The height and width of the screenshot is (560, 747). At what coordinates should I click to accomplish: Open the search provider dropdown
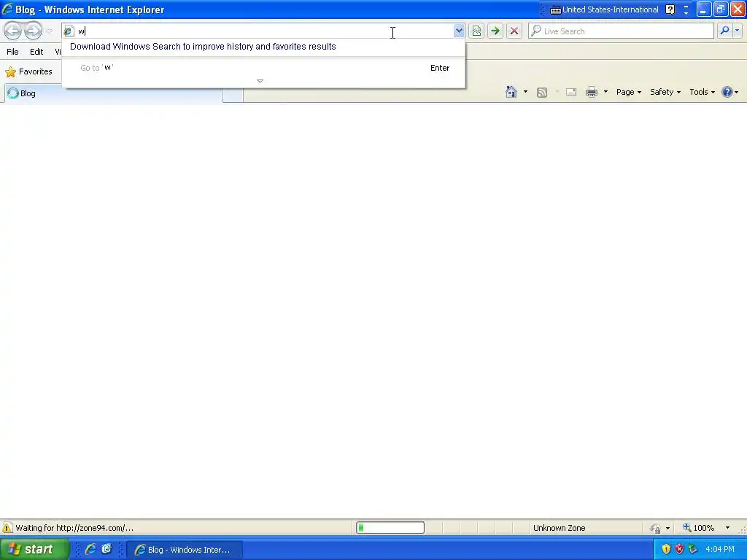pos(737,31)
